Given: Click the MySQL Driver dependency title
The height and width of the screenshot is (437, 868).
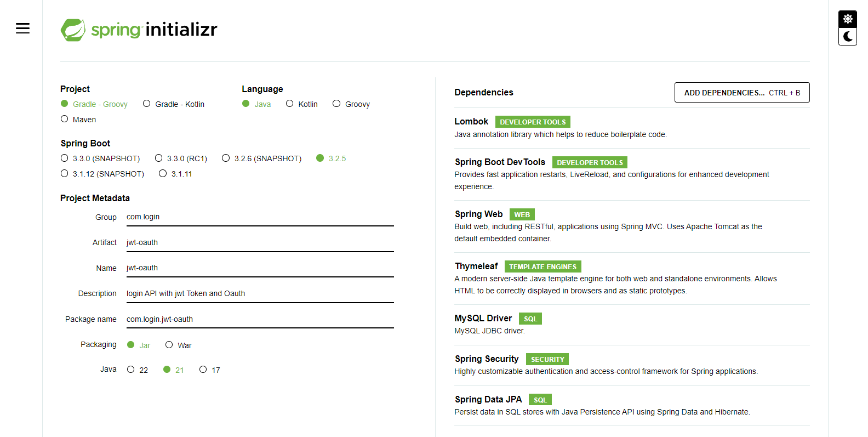Looking at the screenshot, I should tap(483, 319).
